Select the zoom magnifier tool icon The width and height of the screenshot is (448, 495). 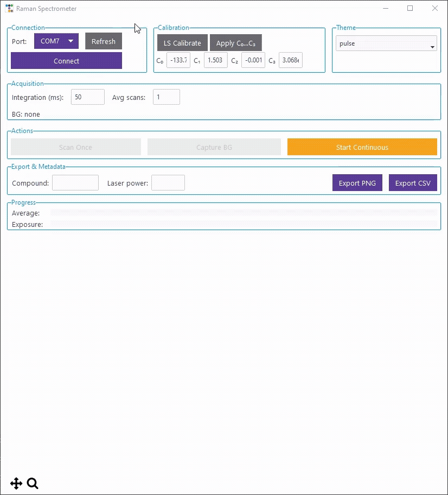click(33, 484)
